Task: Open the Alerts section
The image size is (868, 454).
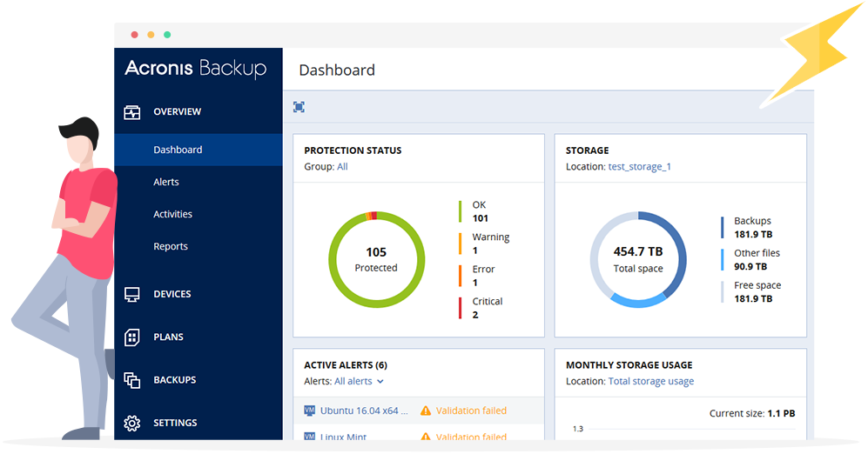Action: tap(166, 182)
